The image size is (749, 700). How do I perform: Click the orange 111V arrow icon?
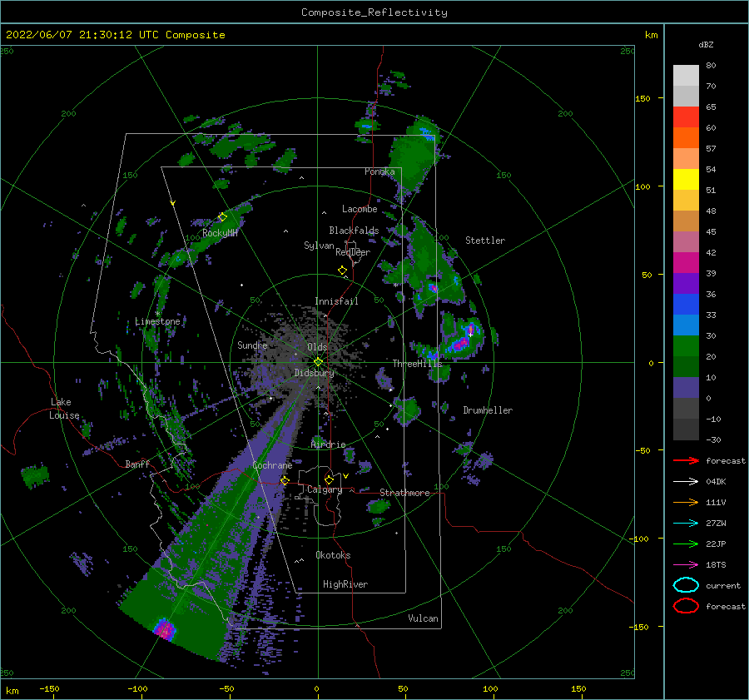(686, 502)
